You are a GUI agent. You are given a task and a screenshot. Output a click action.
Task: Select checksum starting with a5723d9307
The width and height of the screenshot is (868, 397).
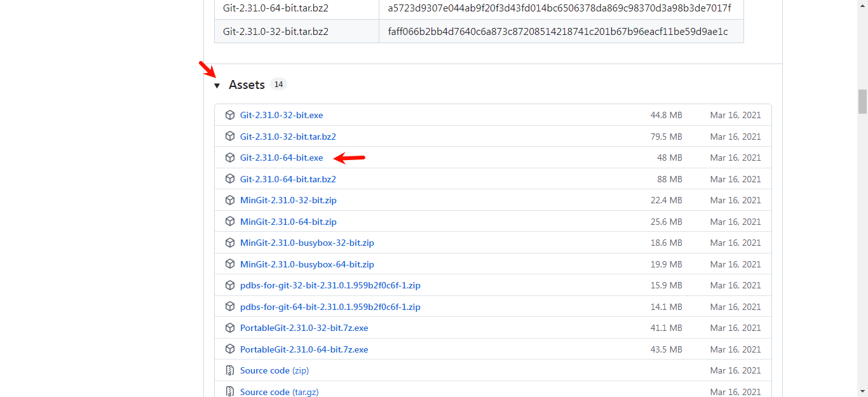pyautogui.click(x=560, y=8)
